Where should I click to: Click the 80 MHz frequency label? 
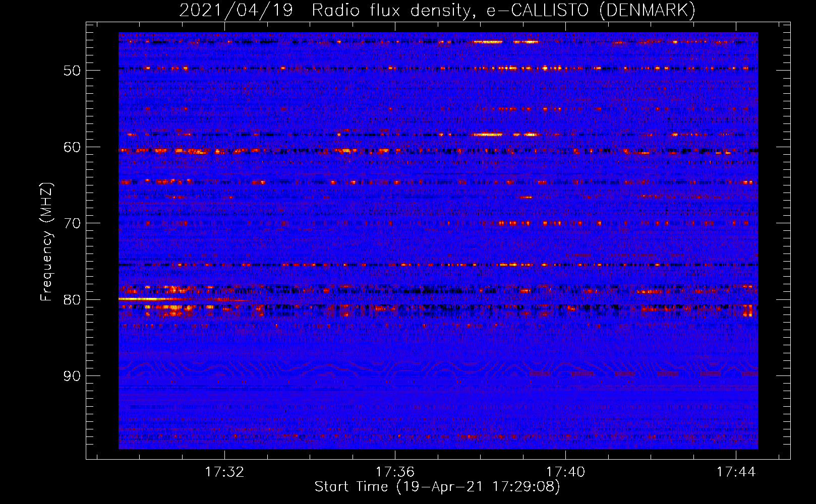tap(72, 299)
